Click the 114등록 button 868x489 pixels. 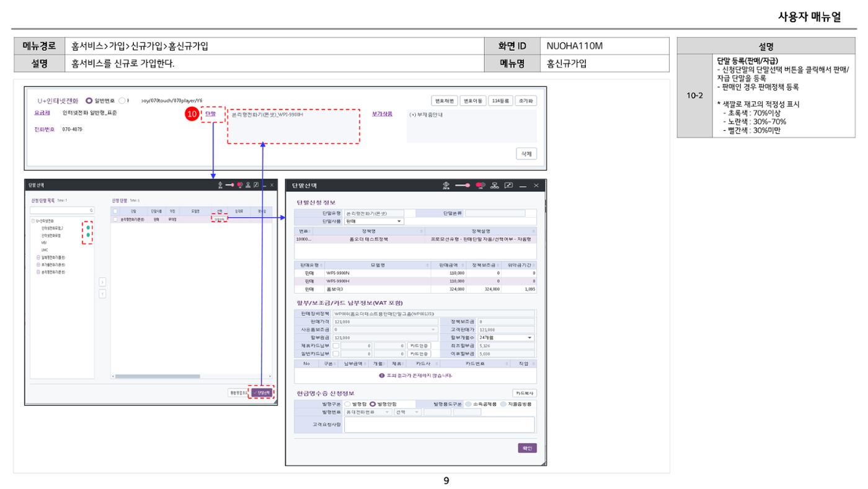click(x=501, y=101)
